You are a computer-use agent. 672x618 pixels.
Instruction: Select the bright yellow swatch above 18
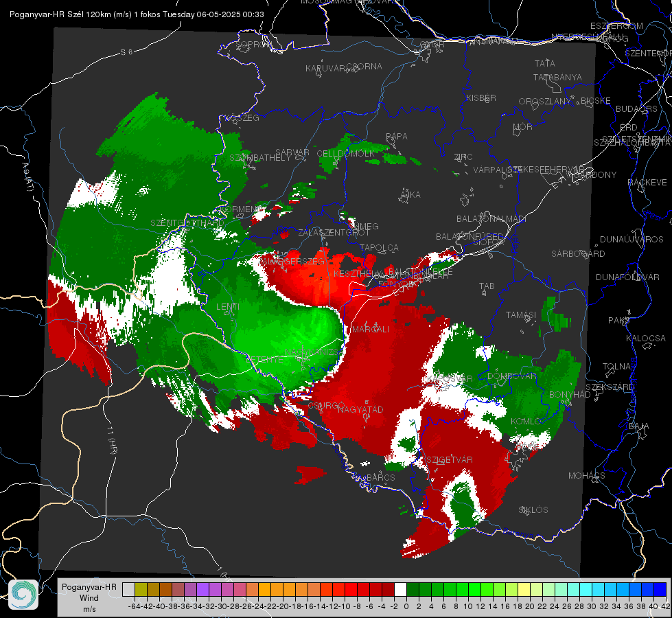(x=524, y=589)
